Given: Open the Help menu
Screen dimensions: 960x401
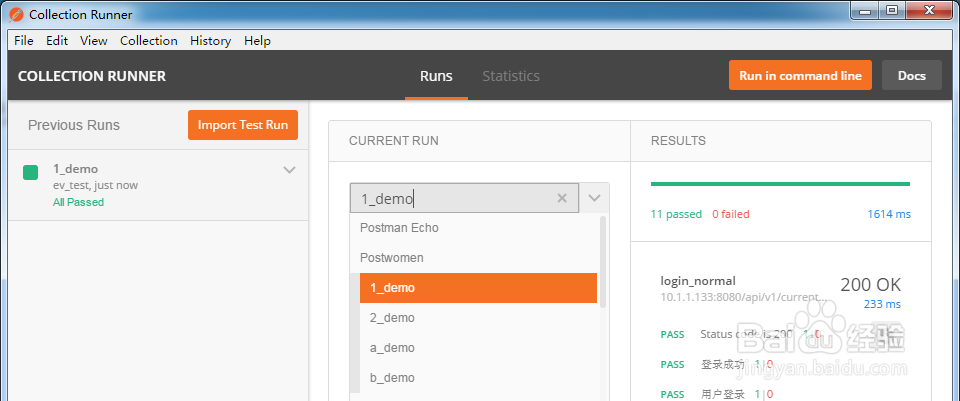Looking at the screenshot, I should point(257,40).
